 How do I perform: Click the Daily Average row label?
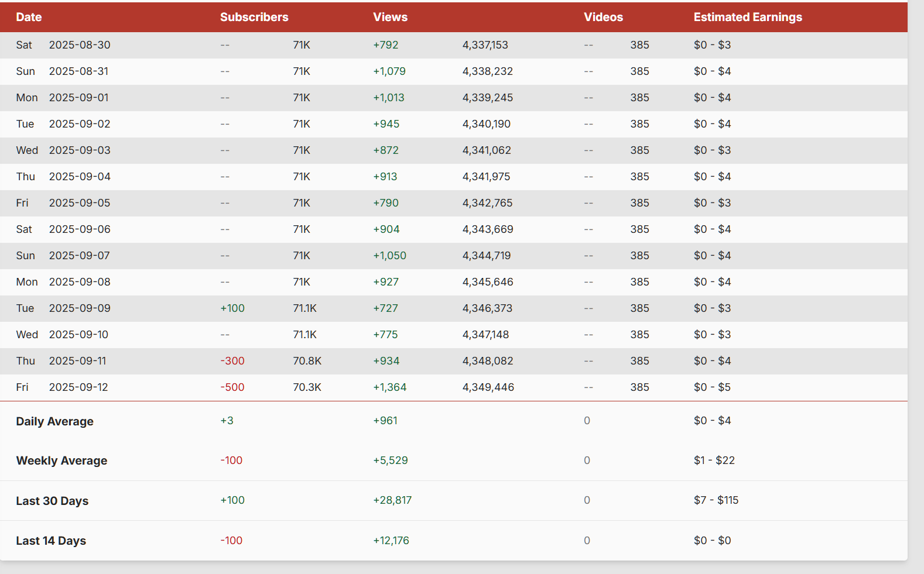[x=55, y=421]
